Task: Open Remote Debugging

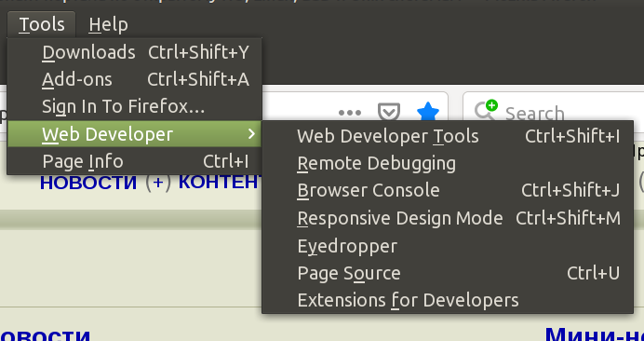Action: click(x=448, y=163)
